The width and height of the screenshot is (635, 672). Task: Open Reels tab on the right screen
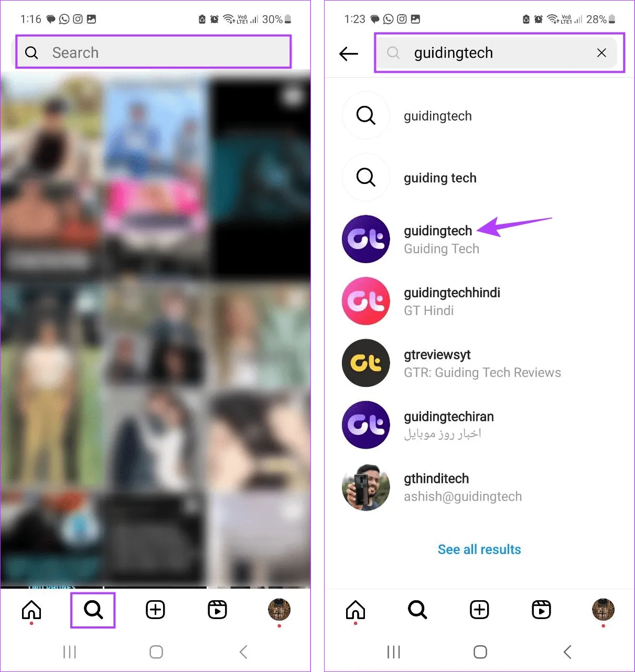tap(541, 610)
